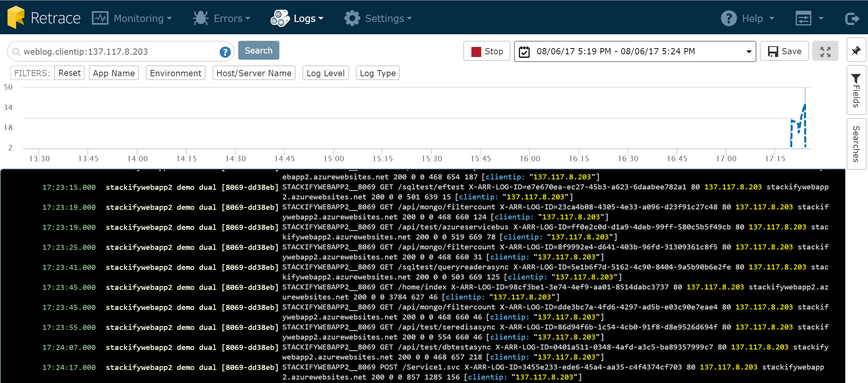Open the Host/Server Name filter

[254, 73]
